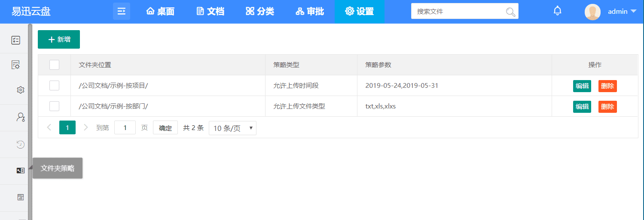Image resolution: width=644 pixels, height=220 pixels.
Task: Check the row for /公司文档/示例-按项目/
Action: [x=54, y=86]
